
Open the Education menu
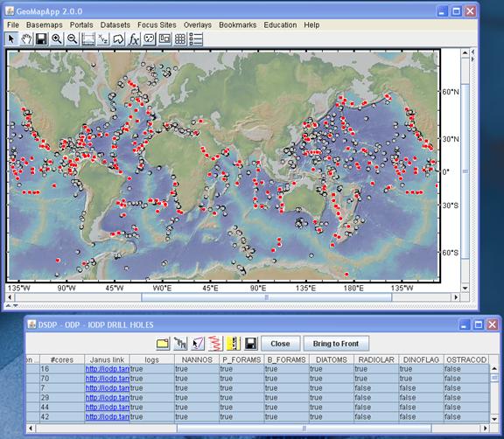pyautogui.click(x=280, y=25)
